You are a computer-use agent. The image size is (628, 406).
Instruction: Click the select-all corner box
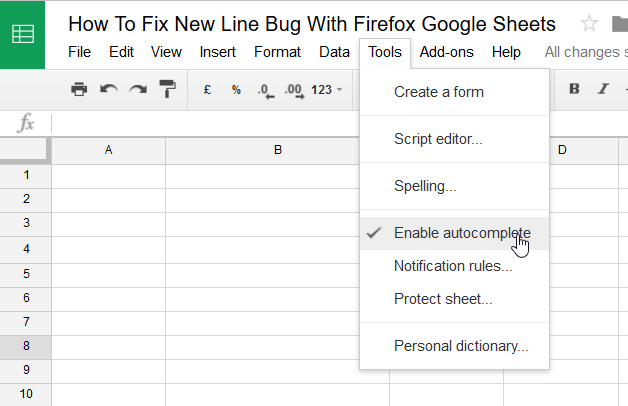click(25, 150)
